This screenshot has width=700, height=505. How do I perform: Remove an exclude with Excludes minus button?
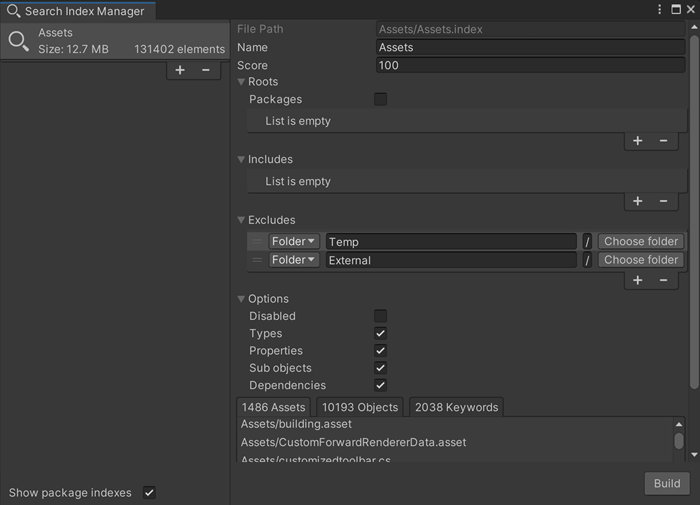[663, 280]
